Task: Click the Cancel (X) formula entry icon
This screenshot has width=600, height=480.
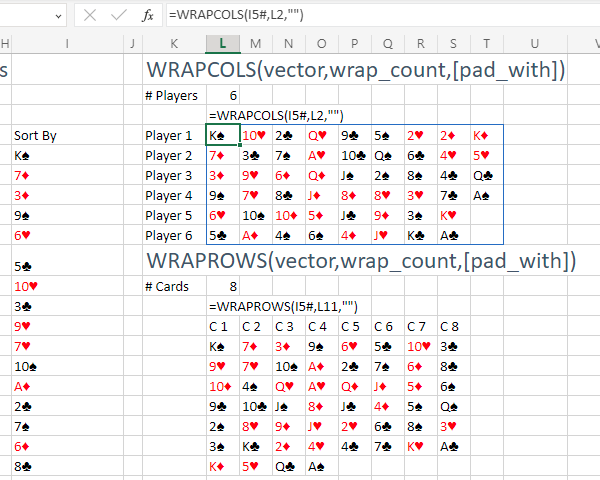Action: click(x=90, y=16)
